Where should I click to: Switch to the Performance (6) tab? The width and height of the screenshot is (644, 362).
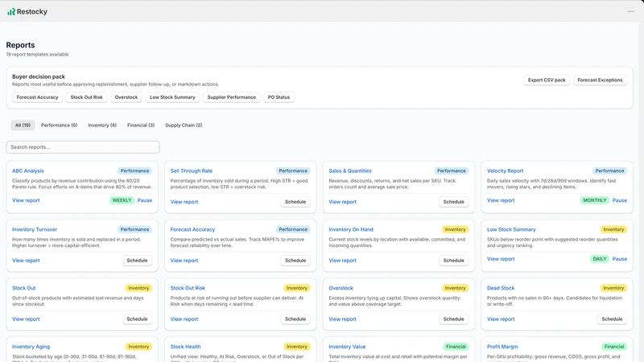click(x=59, y=125)
